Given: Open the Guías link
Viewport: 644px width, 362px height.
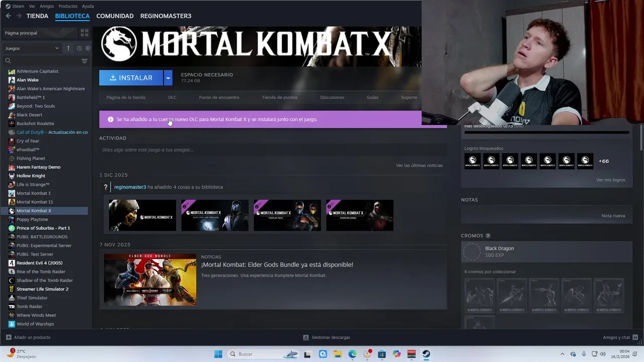Looking at the screenshot, I should pos(372,98).
